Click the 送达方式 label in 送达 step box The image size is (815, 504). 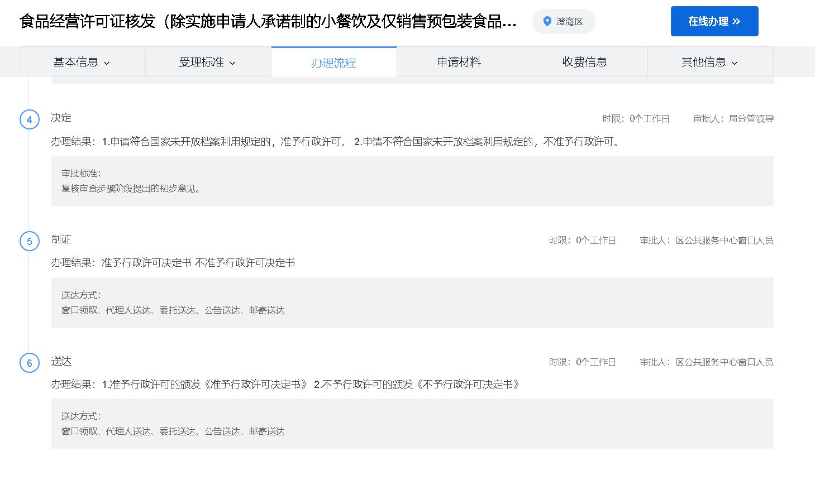(x=82, y=416)
